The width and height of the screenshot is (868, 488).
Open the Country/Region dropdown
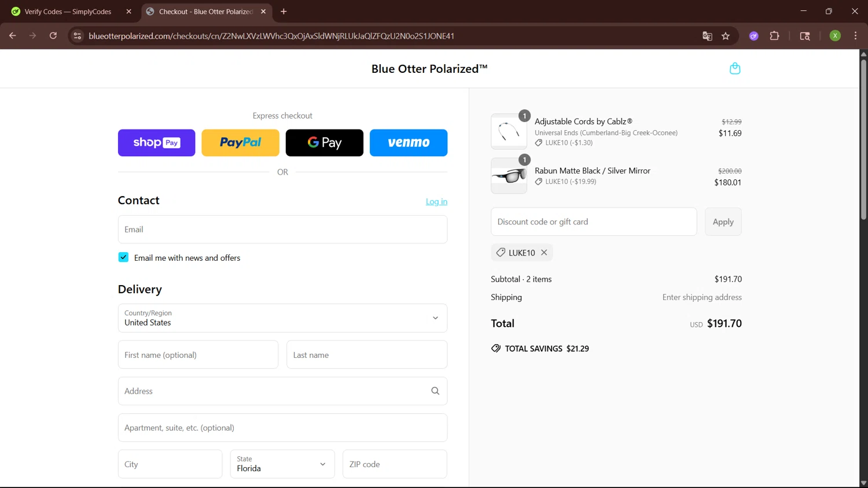(x=282, y=318)
